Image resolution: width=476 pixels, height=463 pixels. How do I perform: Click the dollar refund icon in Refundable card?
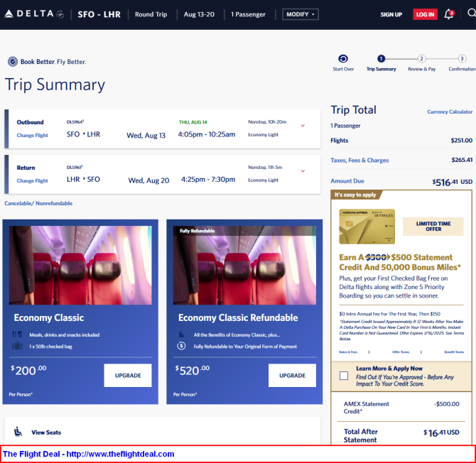click(x=181, y=346)
